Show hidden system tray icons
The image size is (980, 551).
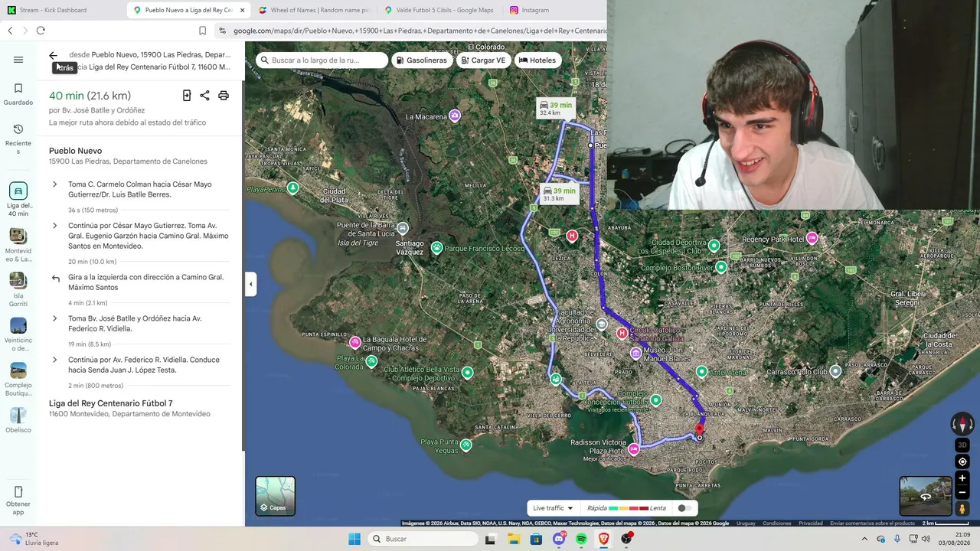[x=864, y=539]
